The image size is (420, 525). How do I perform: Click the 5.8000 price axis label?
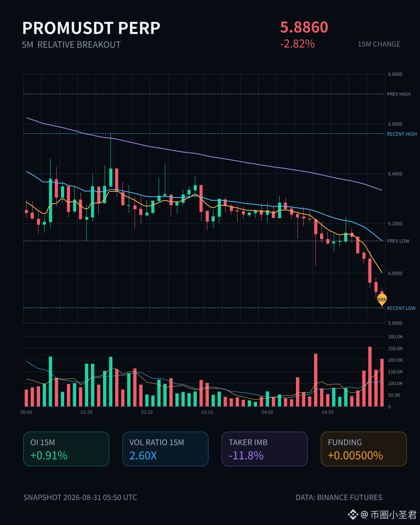(395, 323)
